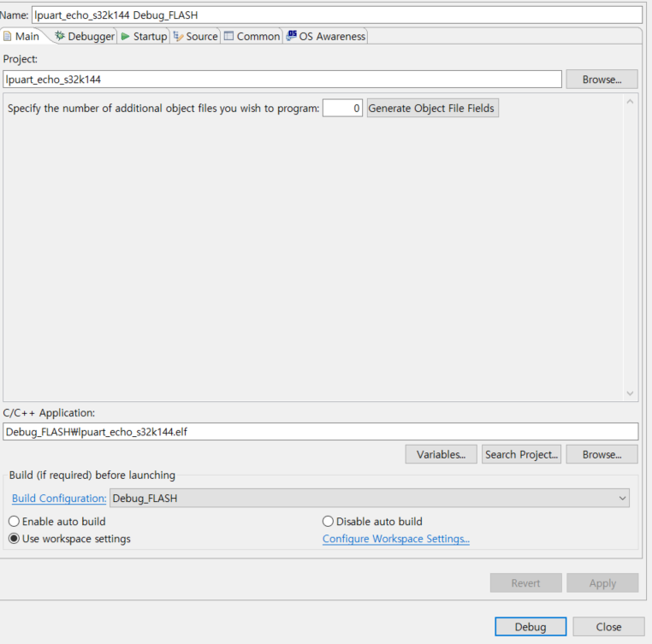Open the Common tab
652x644 pixels.
252,37
